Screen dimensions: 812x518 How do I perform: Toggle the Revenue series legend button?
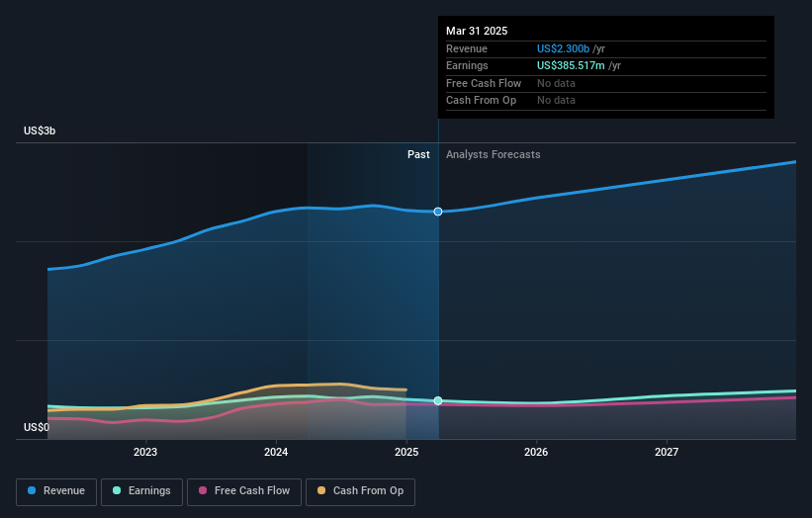click(x=56, y=491)
